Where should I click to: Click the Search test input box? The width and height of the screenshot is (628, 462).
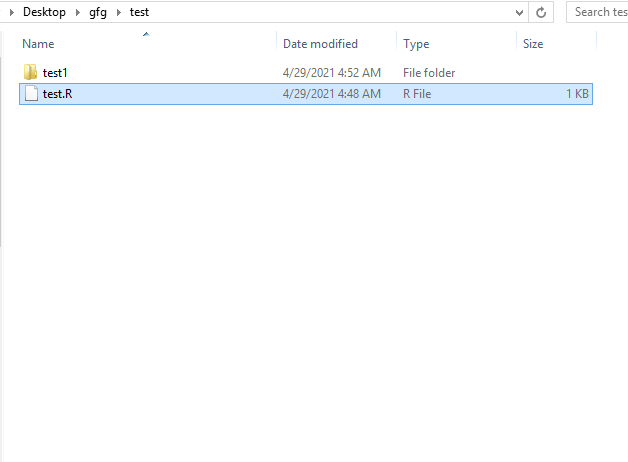click(598, 12)
